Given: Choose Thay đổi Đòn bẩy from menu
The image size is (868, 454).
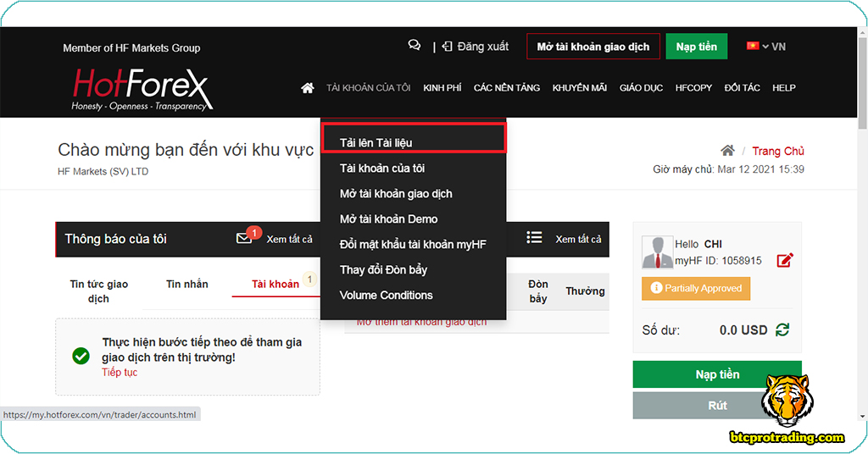Looking at the screenshot, I should [x=383, y=269].
